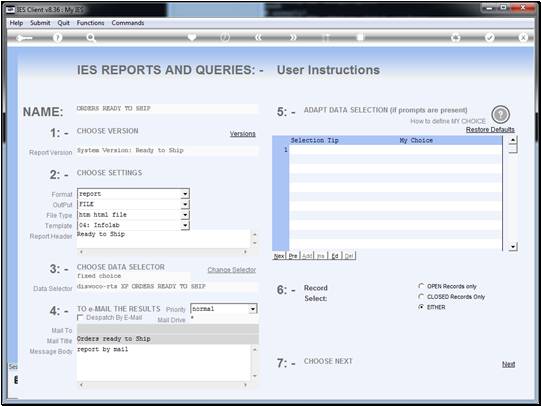Expand the Format dropdown
541x406 pixels.
pos(185,194)
